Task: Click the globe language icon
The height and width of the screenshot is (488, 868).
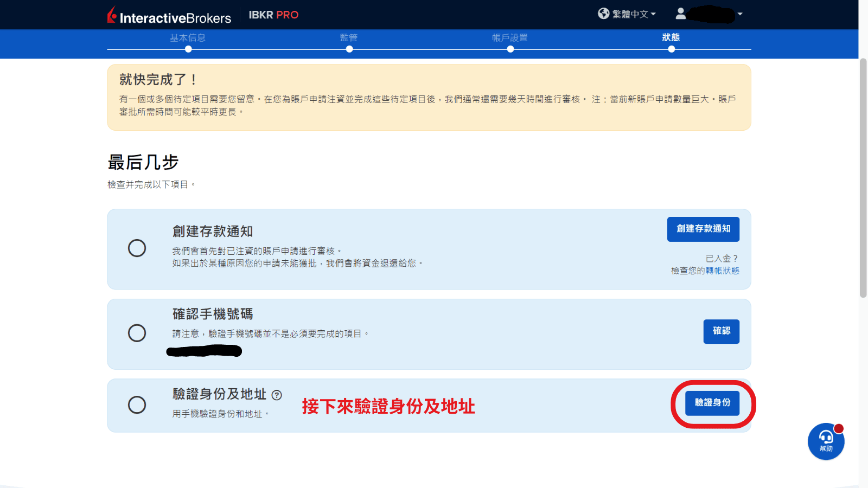Action: pos(603,14)
